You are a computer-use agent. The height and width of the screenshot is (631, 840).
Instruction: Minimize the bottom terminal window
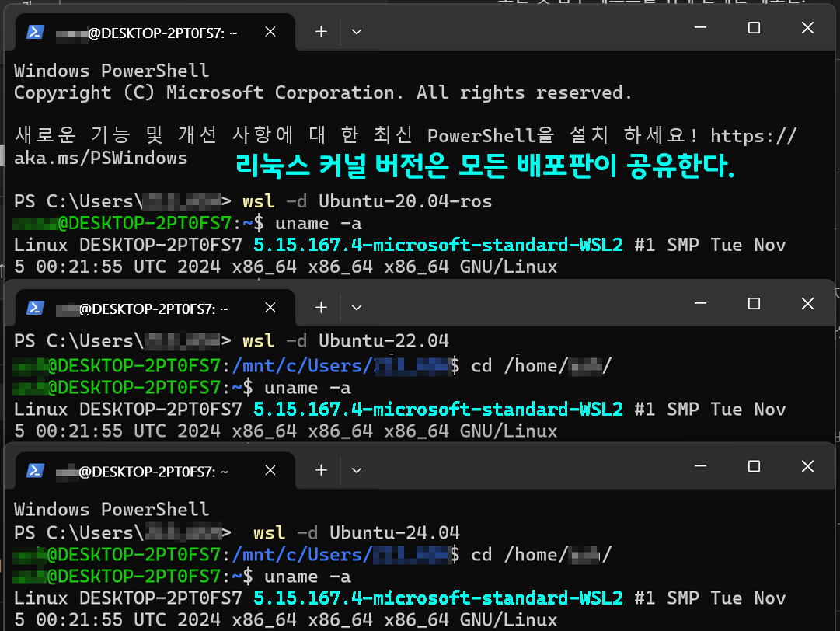pos(700,466)
